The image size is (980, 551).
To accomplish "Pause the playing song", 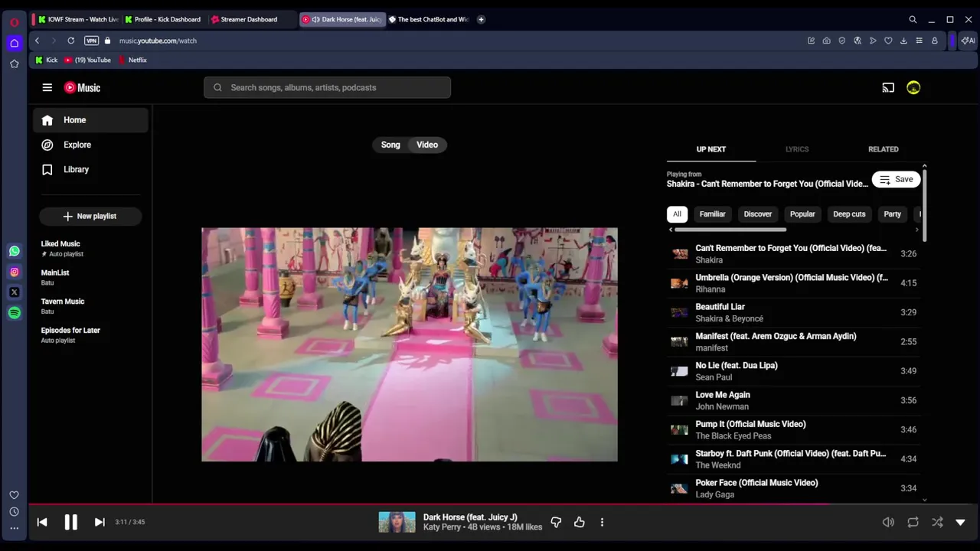I will tap(70, 522).
